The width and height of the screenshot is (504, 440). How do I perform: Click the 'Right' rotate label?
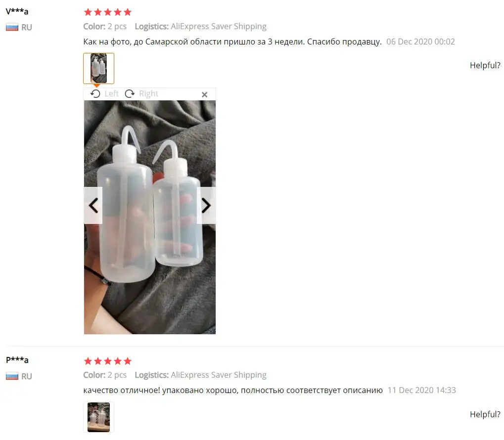click(148, 93)
